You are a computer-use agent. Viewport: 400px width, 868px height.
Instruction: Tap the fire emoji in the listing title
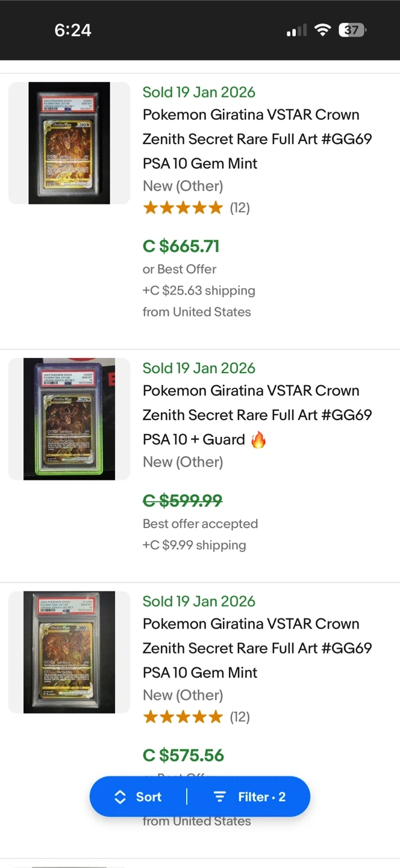(x=258, y=439)
